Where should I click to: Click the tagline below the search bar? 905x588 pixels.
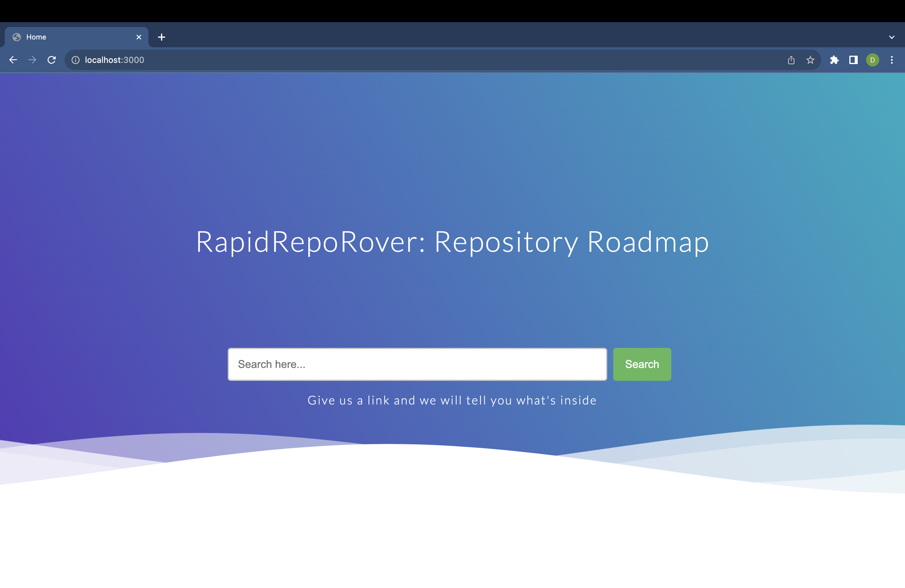[x=452, y=400]
